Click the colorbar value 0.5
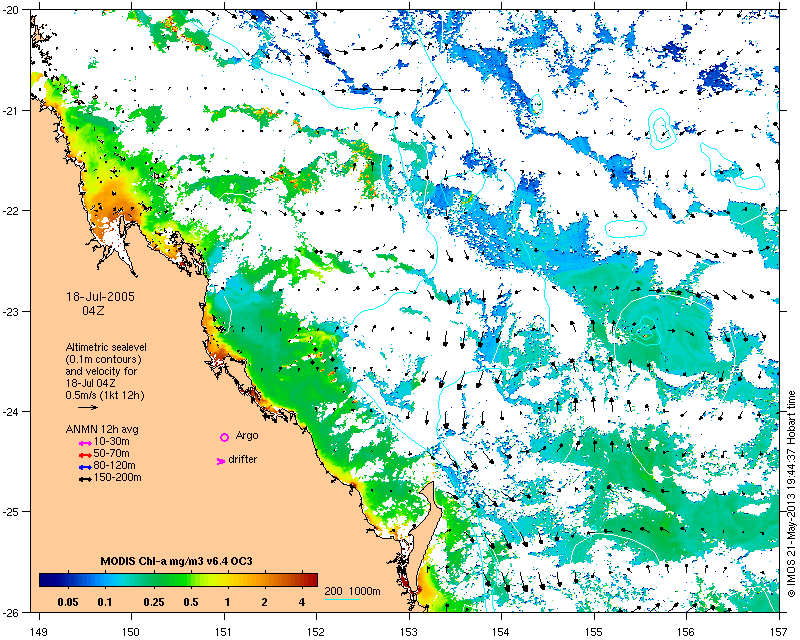800x640 pixels. point(191,602)
